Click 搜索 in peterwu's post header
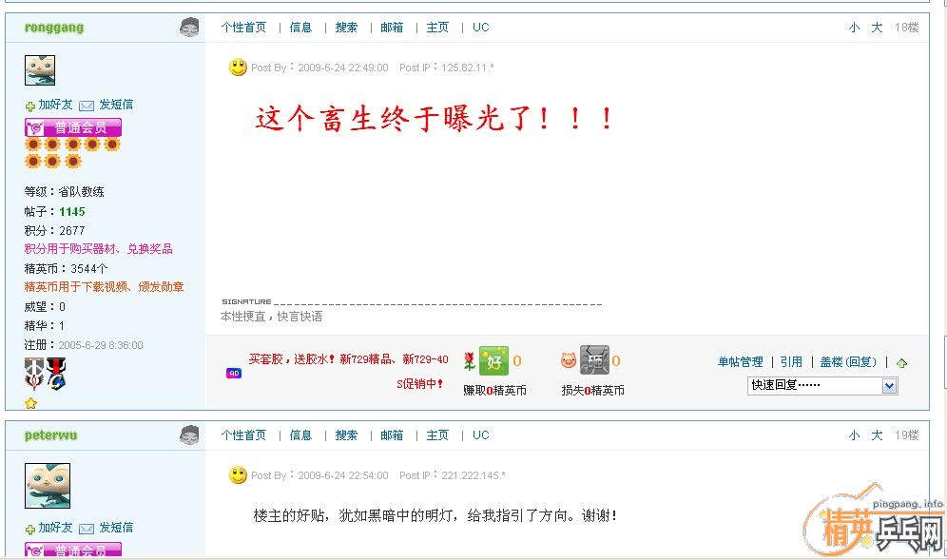Viewport: 947px width, 560px height. click(346, 434)
